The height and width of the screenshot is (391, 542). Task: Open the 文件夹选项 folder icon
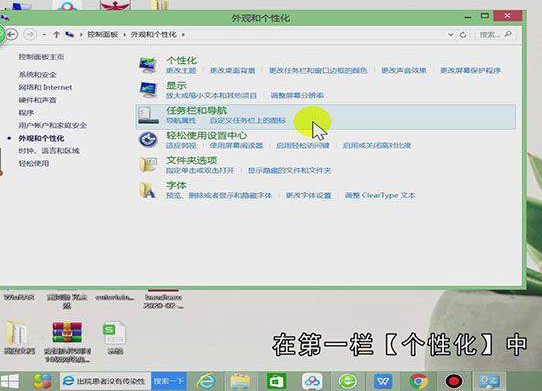(x=148, y=165)
